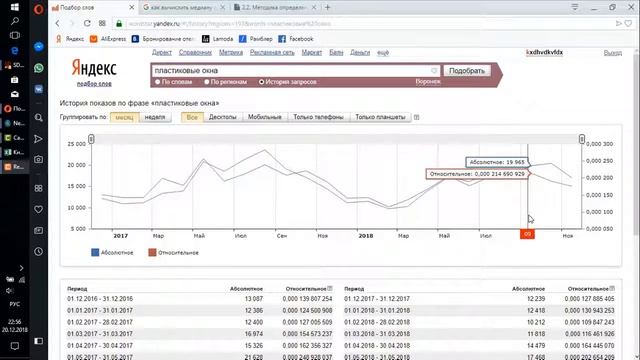Close the Подбор слов tab
This screenshot has height=360, width=640.
point(131,7)
